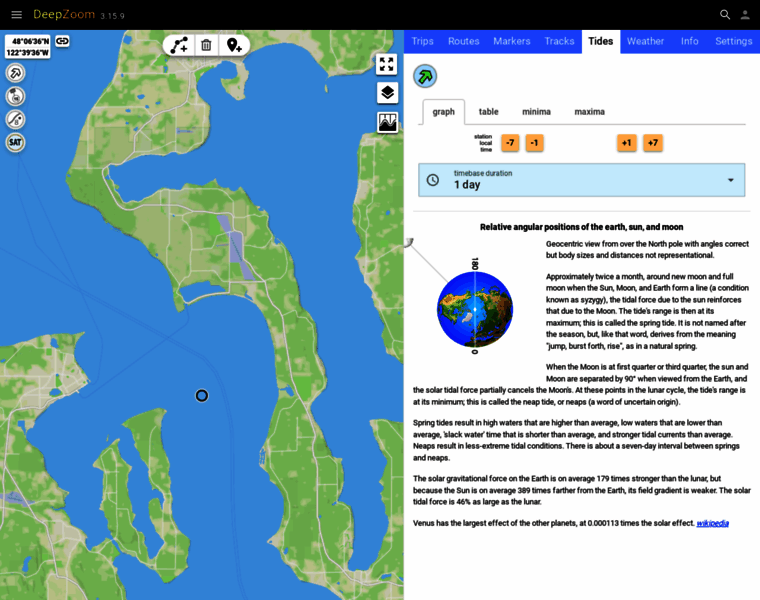Expand the timebase duration dropdown
The image size is (760, 600).
(x=582, y=180)
